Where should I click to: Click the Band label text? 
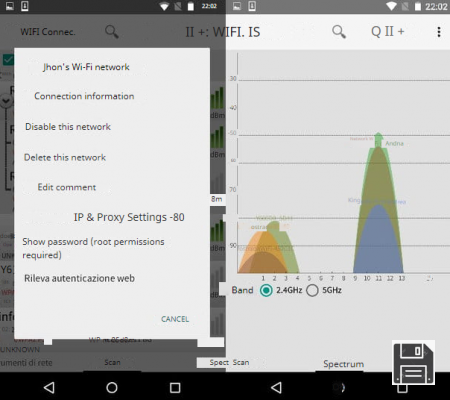tap(242, 290)
